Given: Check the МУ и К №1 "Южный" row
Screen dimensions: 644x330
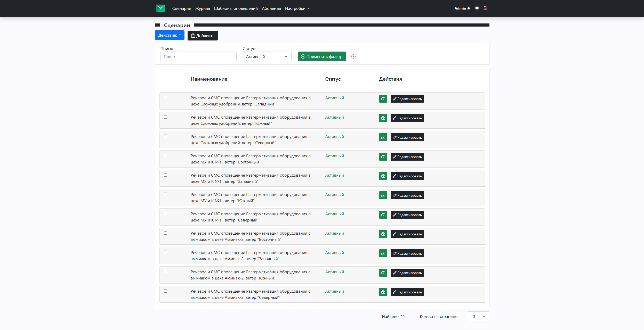Looking at the screenshot, I should [166, 194].
